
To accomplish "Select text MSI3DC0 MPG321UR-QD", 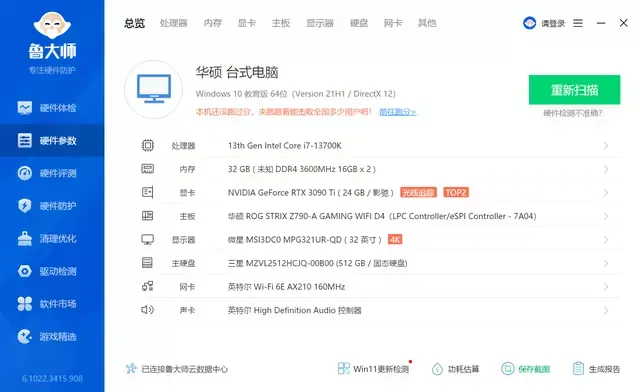I will (293, 240).
